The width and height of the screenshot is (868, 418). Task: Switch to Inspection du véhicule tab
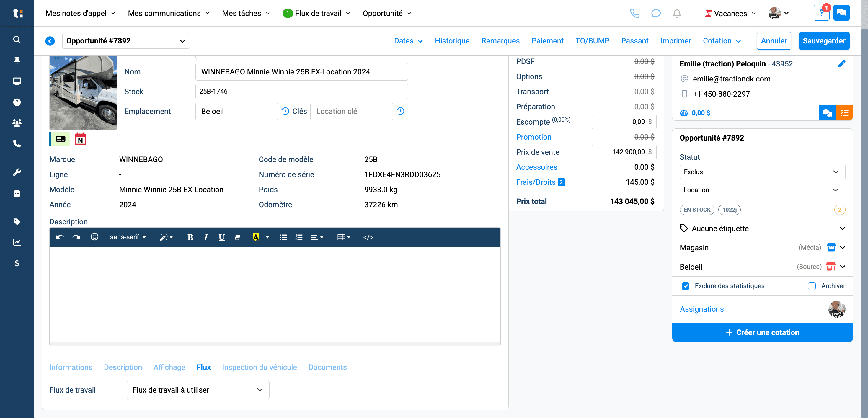click(259, 367)
